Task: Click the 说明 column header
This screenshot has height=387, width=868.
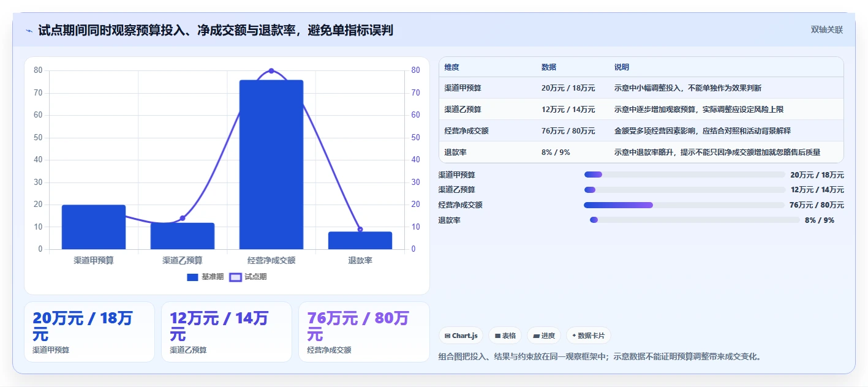Action: click(622, 67)
